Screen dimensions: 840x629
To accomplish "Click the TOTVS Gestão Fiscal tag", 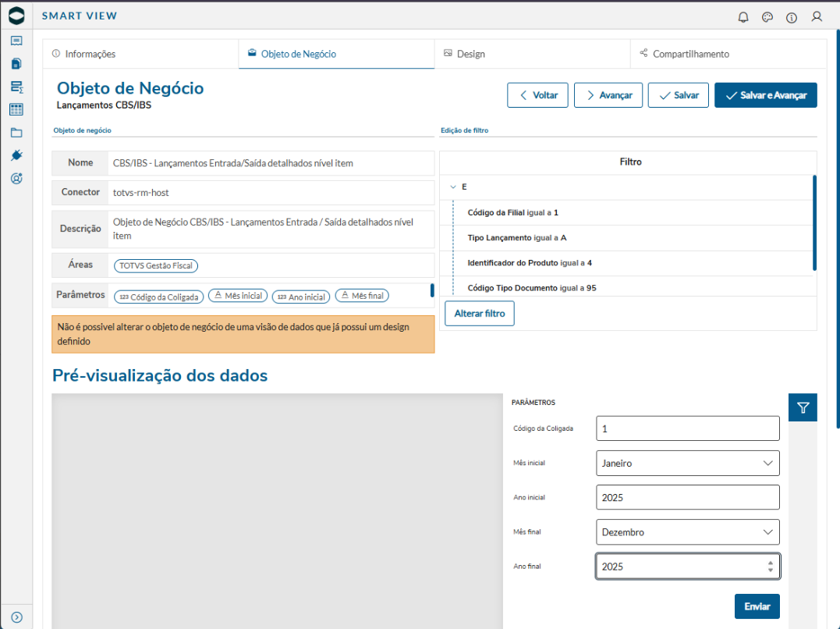I will 156,265.
